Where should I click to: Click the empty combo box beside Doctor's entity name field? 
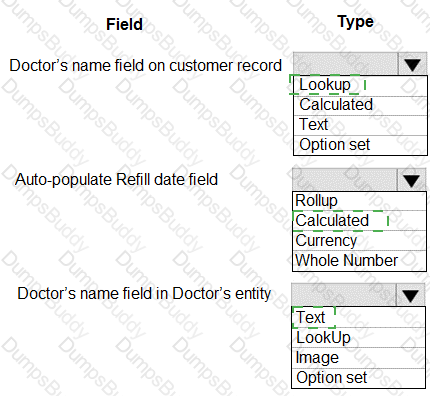tap(344, 295)
